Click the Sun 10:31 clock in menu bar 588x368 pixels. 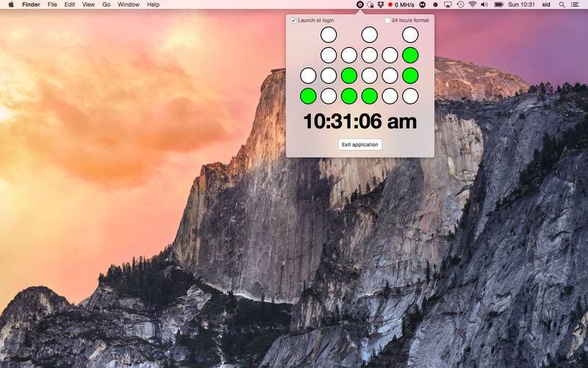522,4
